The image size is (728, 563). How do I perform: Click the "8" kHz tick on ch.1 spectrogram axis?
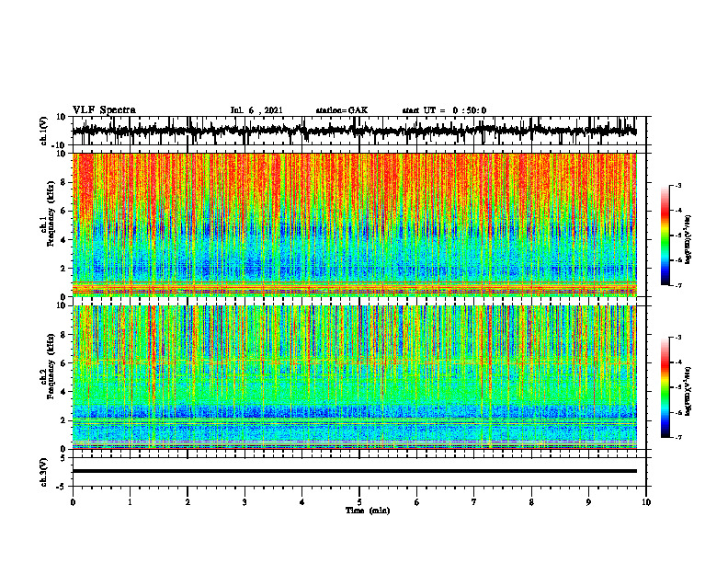click(x=64, y=182)
